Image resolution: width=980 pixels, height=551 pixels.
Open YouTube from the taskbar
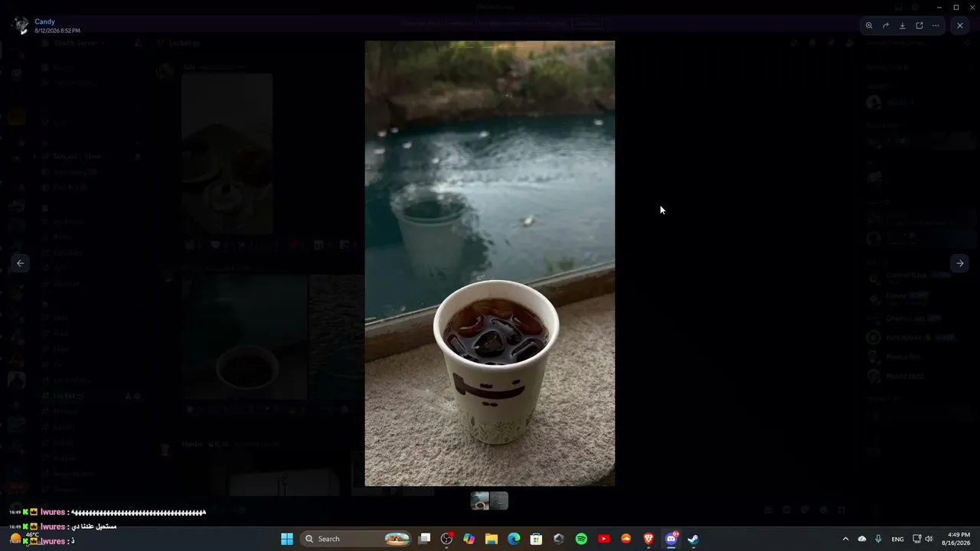tap(603, 539)
